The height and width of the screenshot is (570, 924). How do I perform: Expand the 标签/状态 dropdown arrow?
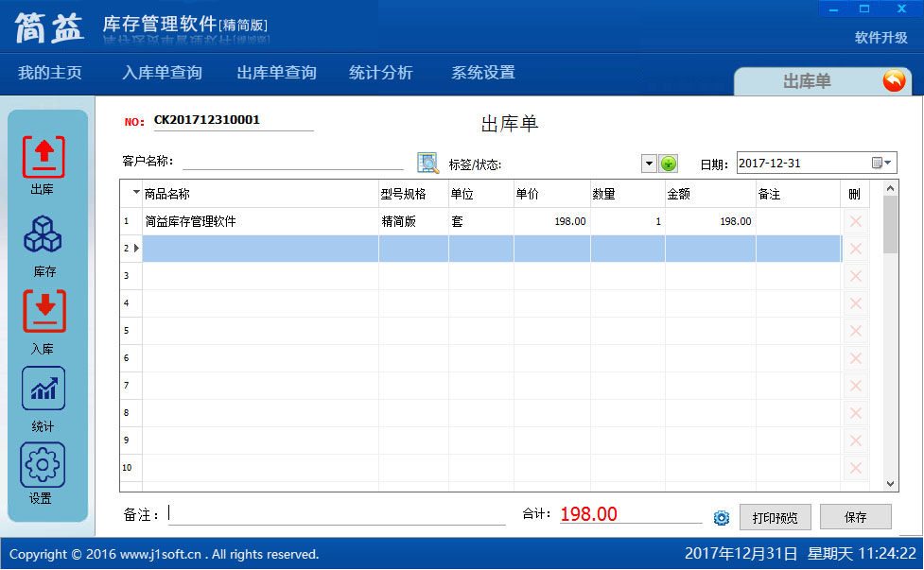[x=649, y=164]
